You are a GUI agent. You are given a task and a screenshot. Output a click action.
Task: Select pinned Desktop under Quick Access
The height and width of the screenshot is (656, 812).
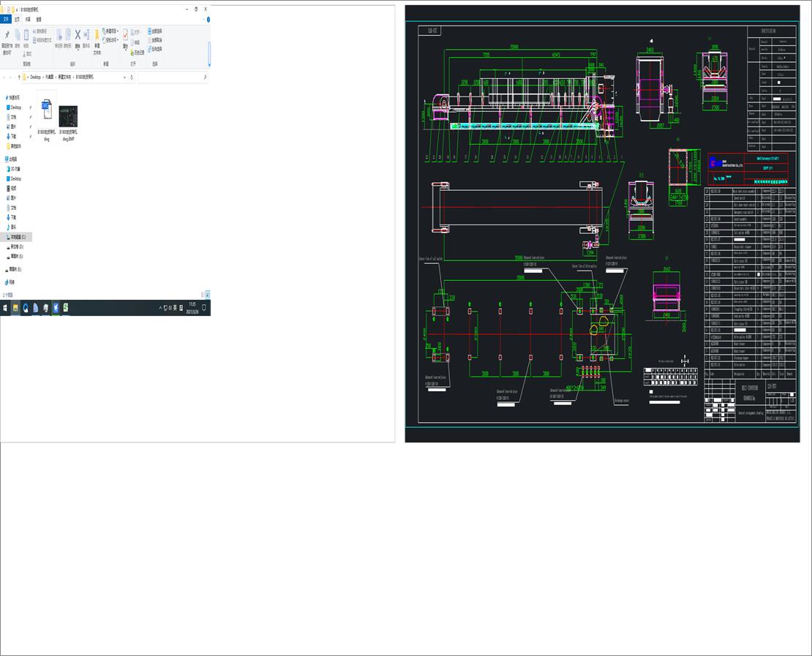tap(15, 108)
